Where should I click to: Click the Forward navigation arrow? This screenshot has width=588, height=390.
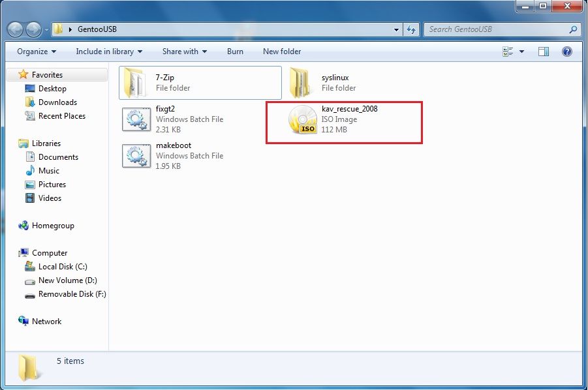pyautogui.click(x=33, y=29)
